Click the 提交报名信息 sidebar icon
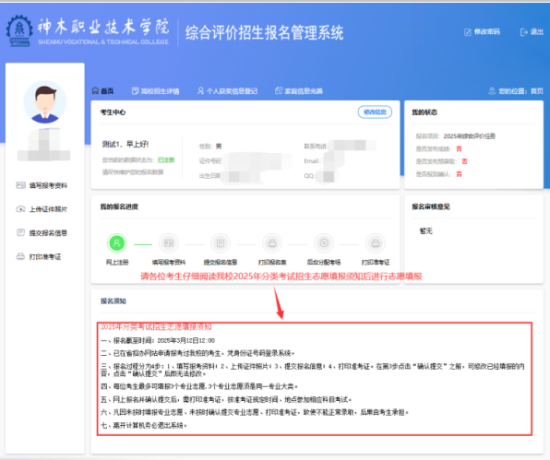The width and height of the screenshot is (550, 460). coord(21,232)
